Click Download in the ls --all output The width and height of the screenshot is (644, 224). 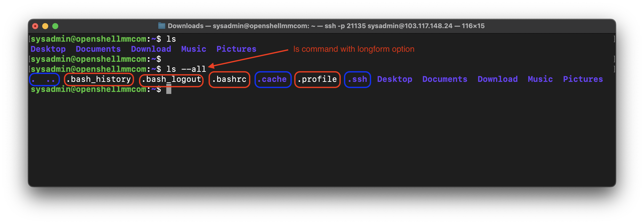498,79
